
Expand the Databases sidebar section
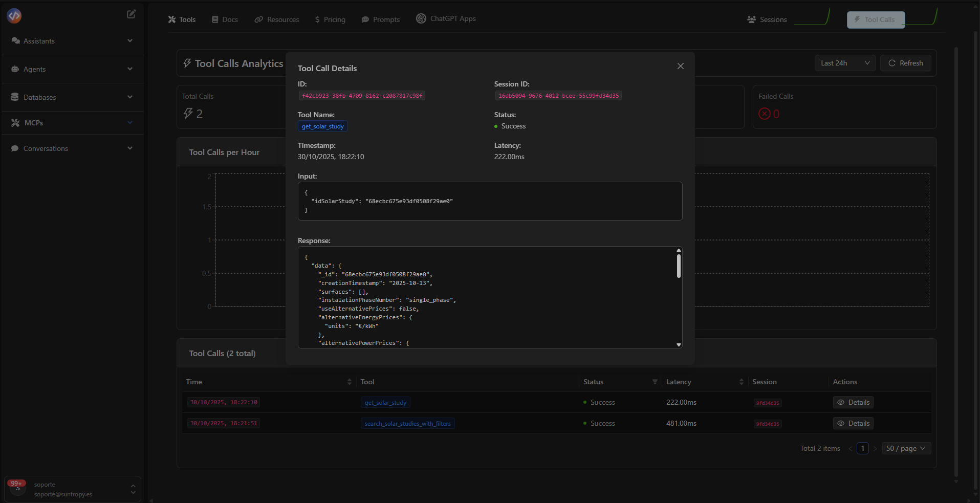[72, 97]
